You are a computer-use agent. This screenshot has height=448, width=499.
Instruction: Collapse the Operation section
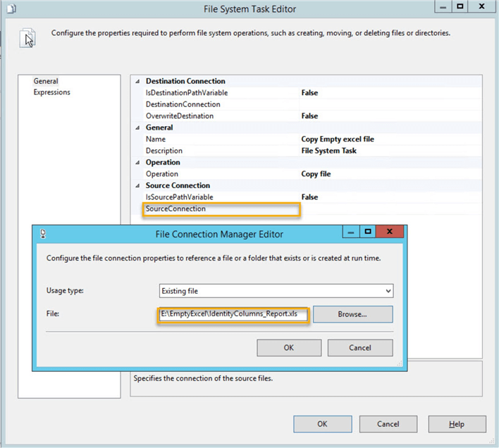(137, 163)
